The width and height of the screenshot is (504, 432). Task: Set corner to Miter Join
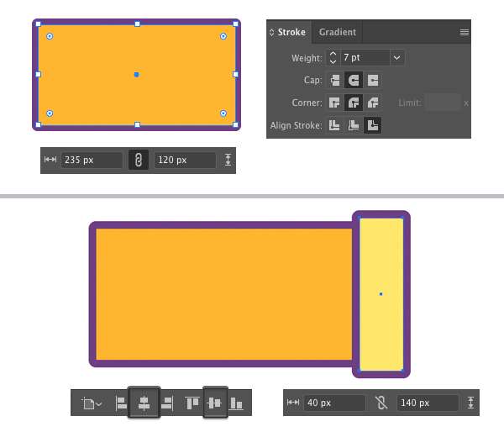pyautogui.click(x=335, y=103)
